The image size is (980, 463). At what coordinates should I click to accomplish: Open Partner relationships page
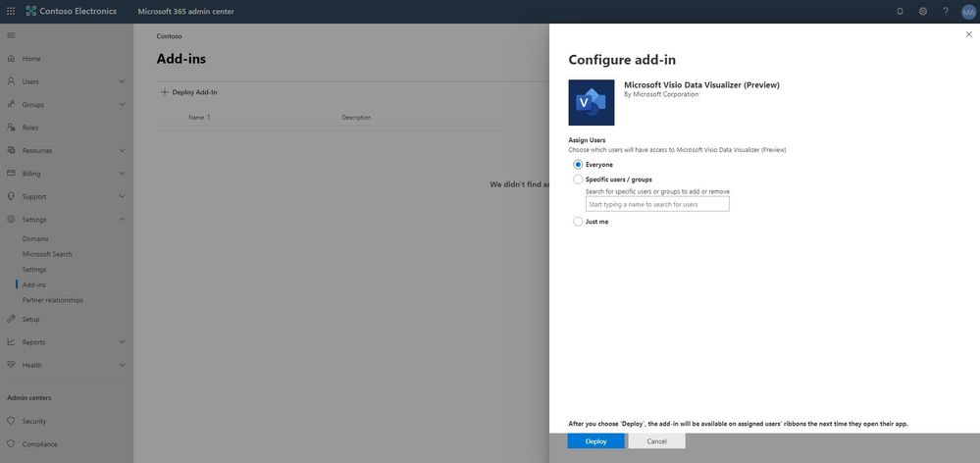pyautogui.click(x=53, y=300)
